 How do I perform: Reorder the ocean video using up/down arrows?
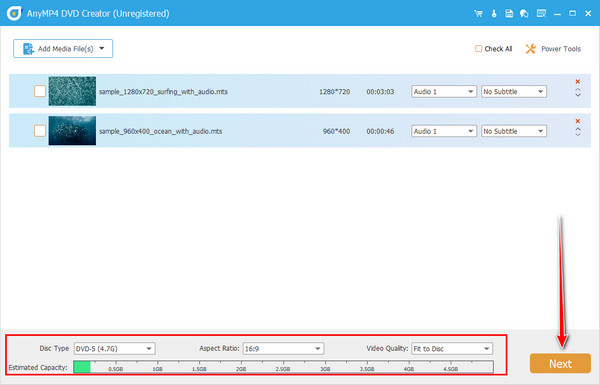coord(578,132)
